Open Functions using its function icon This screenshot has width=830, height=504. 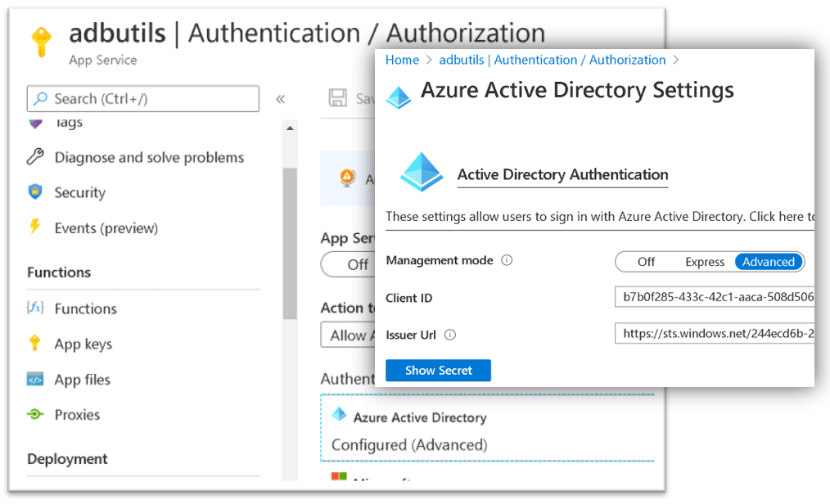(x=34, y=308)
